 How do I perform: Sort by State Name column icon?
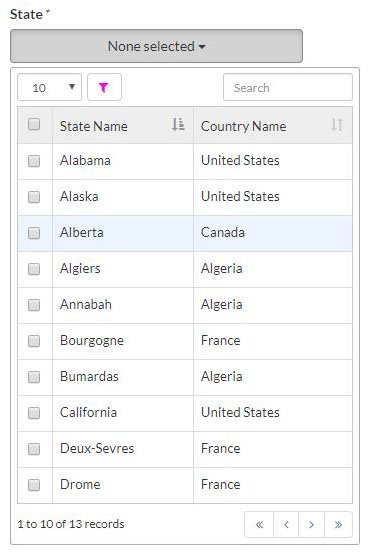(178, 125)
